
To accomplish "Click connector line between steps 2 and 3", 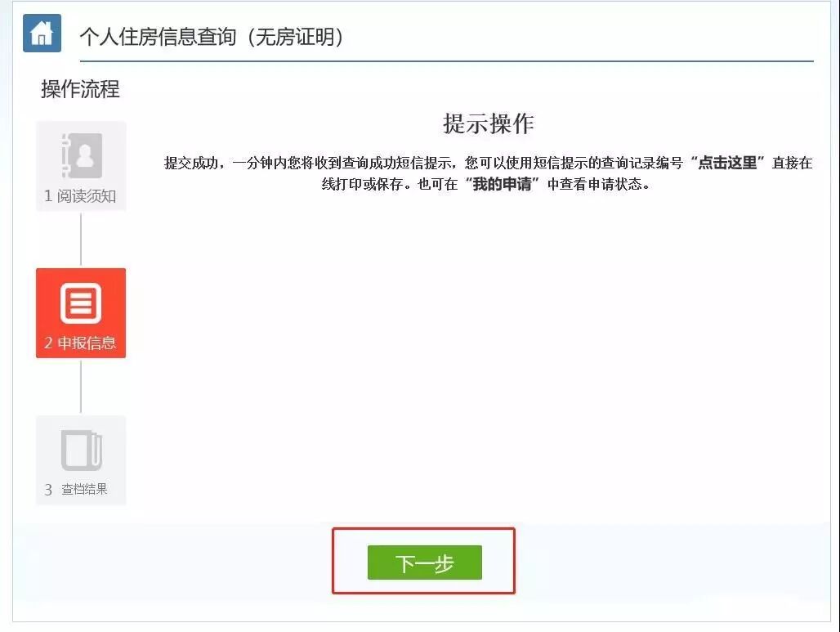I will tap(81, 387).
